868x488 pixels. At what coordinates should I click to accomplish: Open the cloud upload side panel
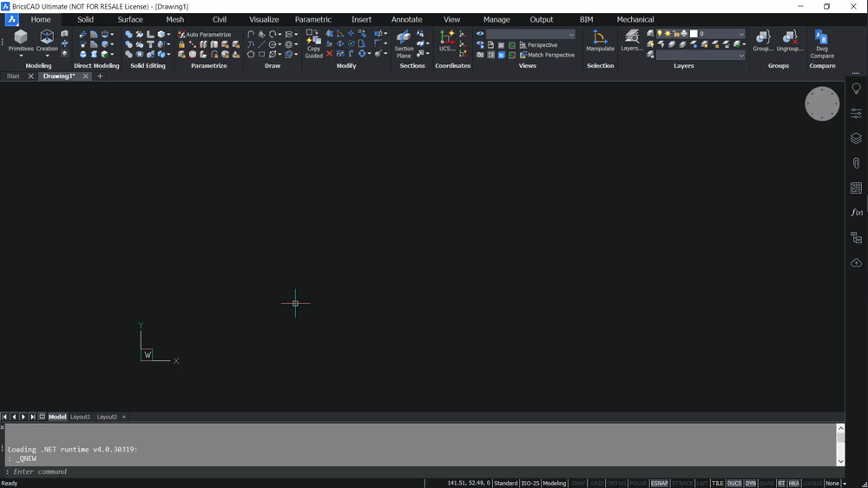856,262
